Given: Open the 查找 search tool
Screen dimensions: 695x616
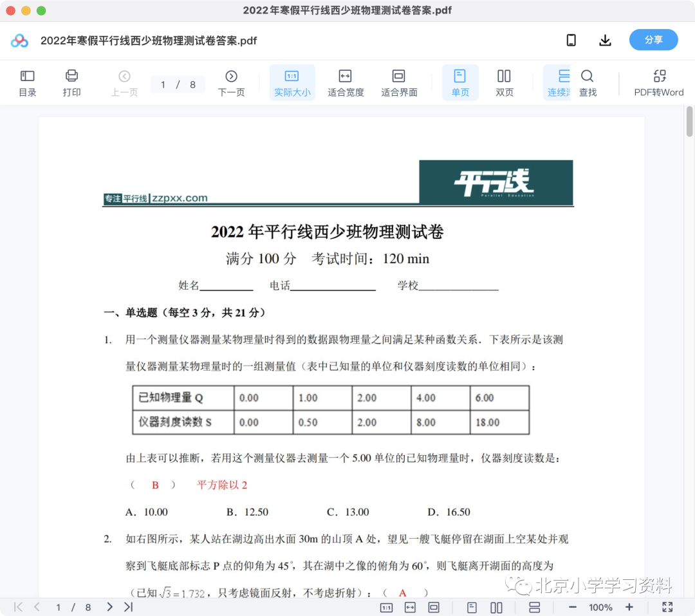Looking at the screenshot, I should click(588, 83).
